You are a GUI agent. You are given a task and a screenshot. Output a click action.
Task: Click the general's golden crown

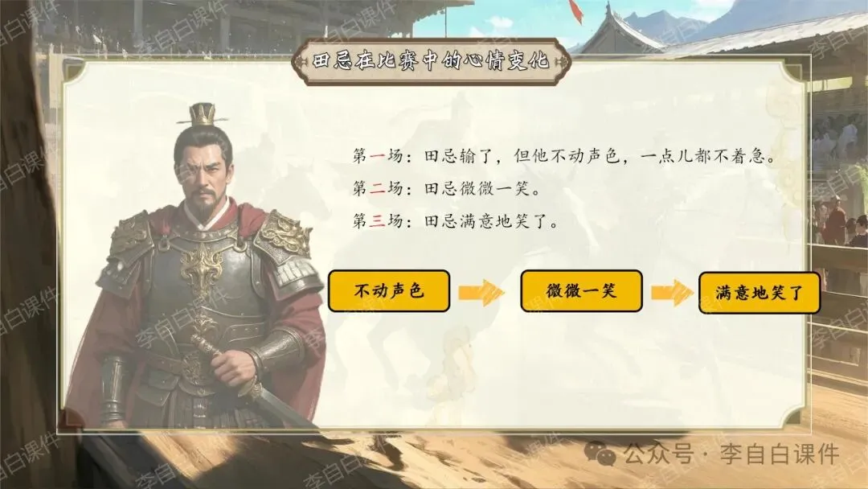[x=202, y=114]
